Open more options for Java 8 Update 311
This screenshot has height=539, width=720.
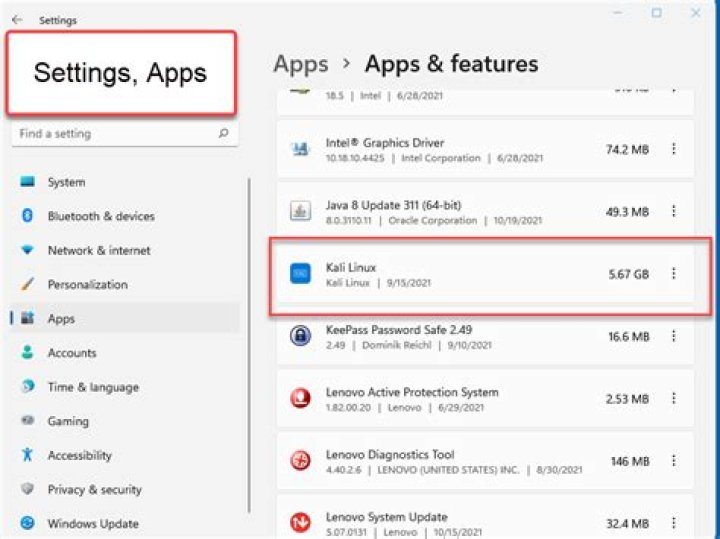click(x=673, y=211)
